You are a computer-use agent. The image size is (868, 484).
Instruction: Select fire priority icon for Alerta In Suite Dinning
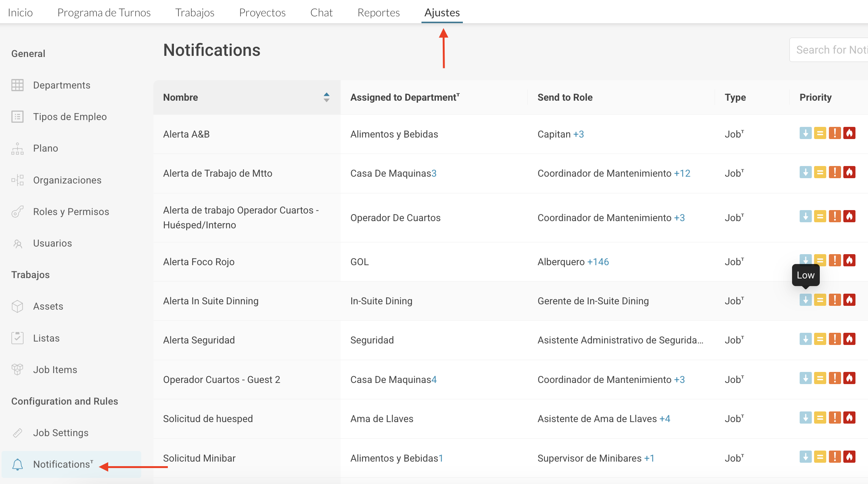tap(849, 300)
